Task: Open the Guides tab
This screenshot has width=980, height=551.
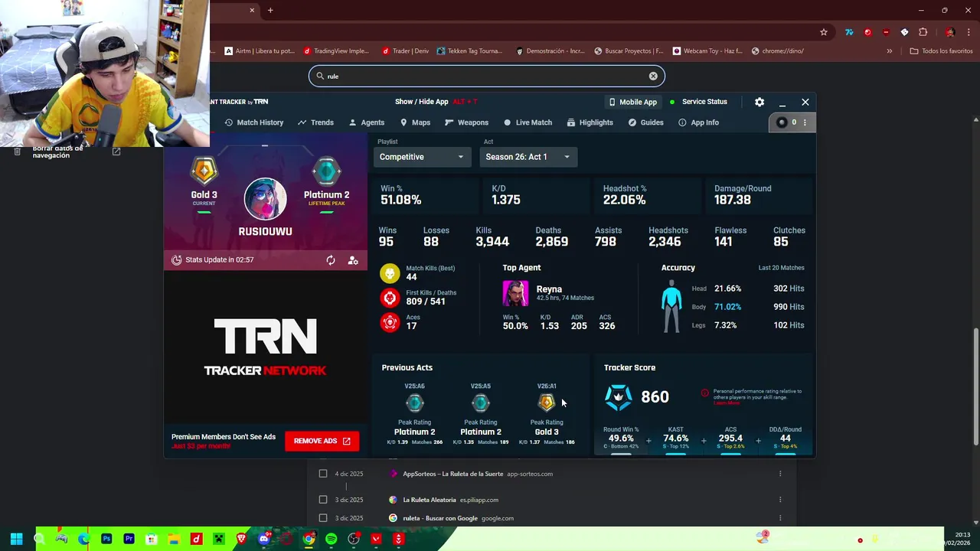Action: click(x=645, y=122)
